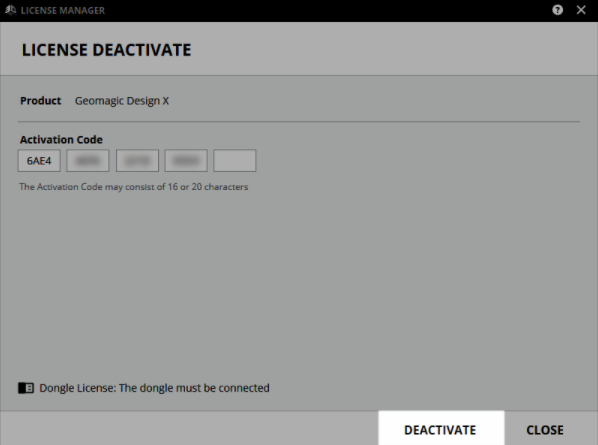Select the fourth activation code box
The height and width of the screenshot is (445, 598).
point(186,161)
